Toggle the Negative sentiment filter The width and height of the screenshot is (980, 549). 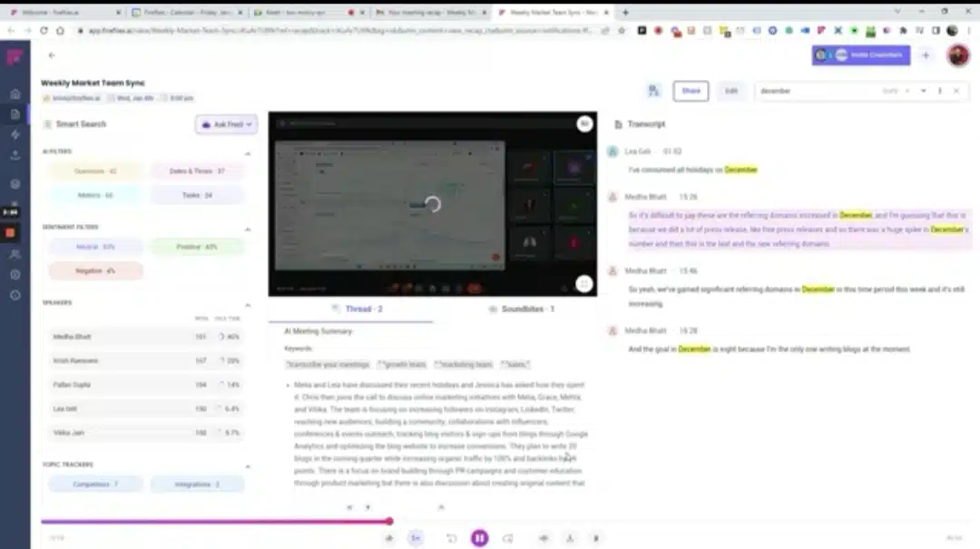tap(95, 270)
